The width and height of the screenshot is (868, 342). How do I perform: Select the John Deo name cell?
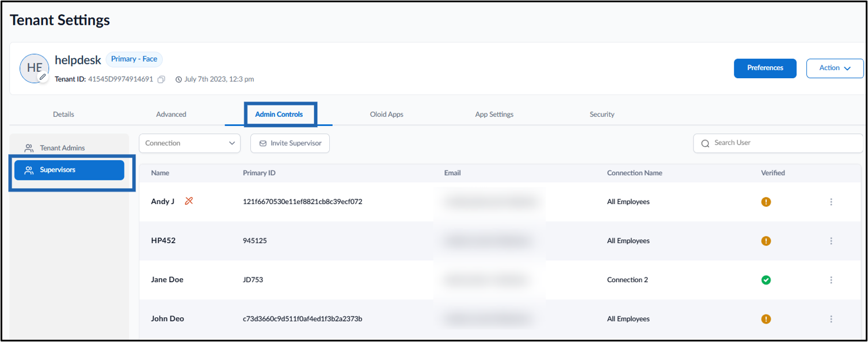tap(167, 319)
